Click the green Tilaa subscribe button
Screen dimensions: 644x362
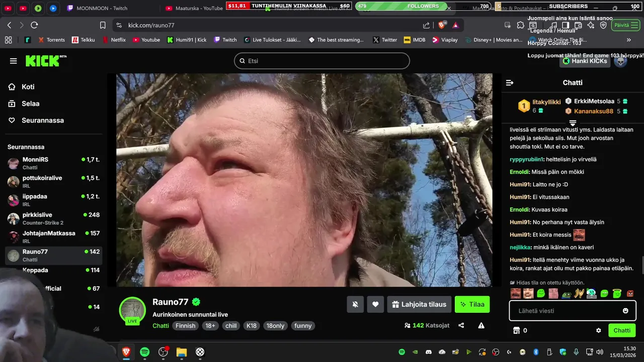[x=472, y=304]
